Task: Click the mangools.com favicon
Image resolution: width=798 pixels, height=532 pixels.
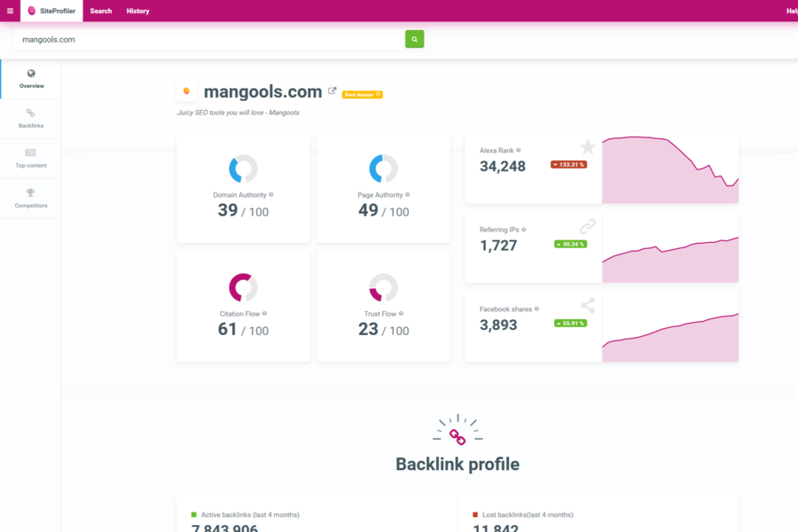Action: click(x=186, y=91)
